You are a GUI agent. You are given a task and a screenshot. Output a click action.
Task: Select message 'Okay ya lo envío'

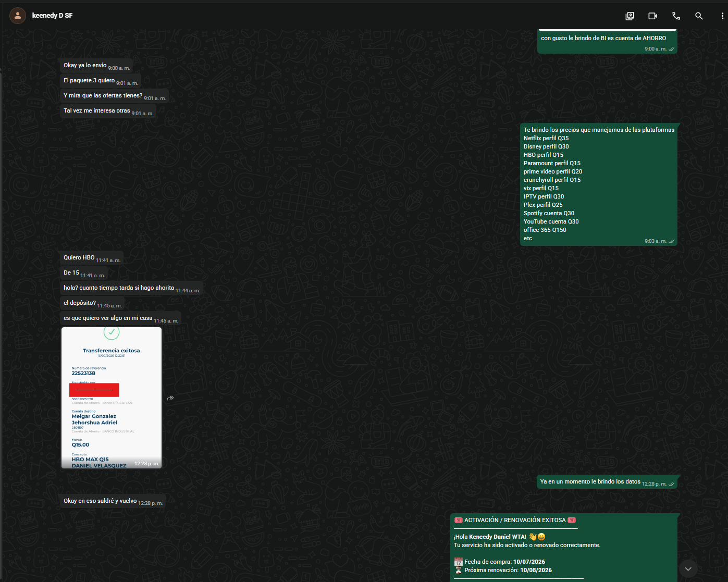(x=96, y=66)
